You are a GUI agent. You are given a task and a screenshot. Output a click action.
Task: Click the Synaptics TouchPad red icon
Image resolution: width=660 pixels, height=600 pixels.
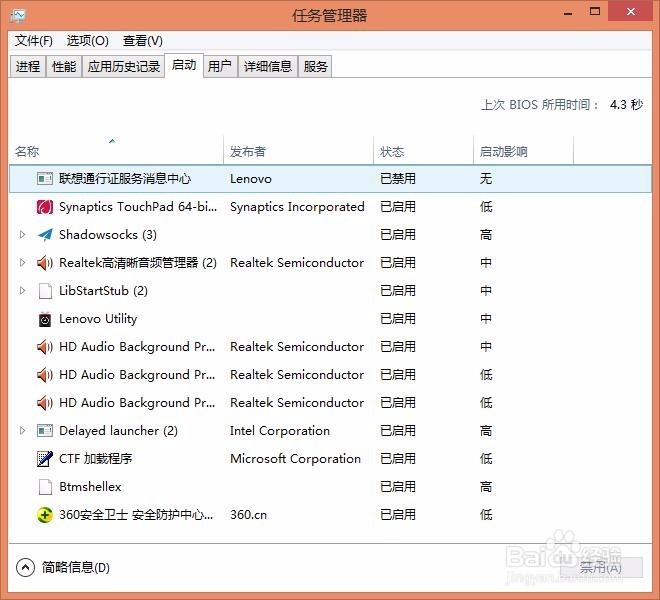[45, 207]
